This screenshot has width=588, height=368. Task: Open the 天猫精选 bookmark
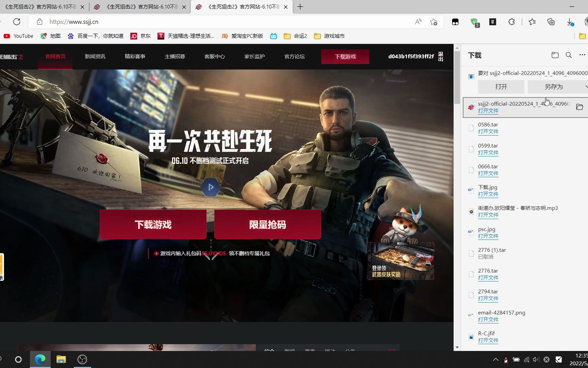click(186, 36)
